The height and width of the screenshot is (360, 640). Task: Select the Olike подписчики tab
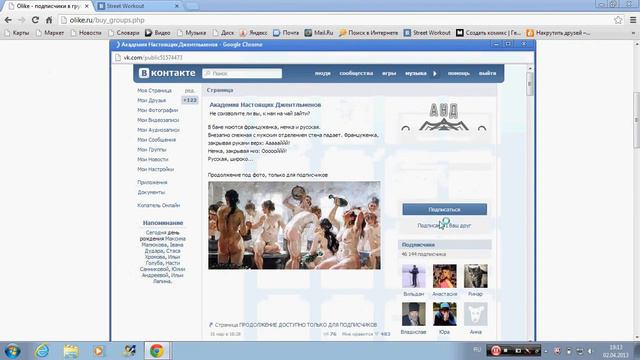[48, 6]
